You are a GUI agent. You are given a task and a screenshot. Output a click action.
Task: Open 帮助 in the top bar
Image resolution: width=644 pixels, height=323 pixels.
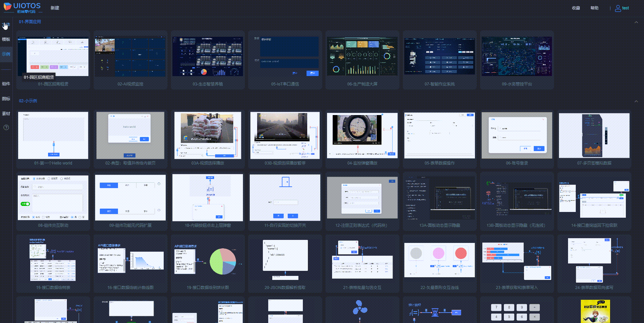[595, 8]
